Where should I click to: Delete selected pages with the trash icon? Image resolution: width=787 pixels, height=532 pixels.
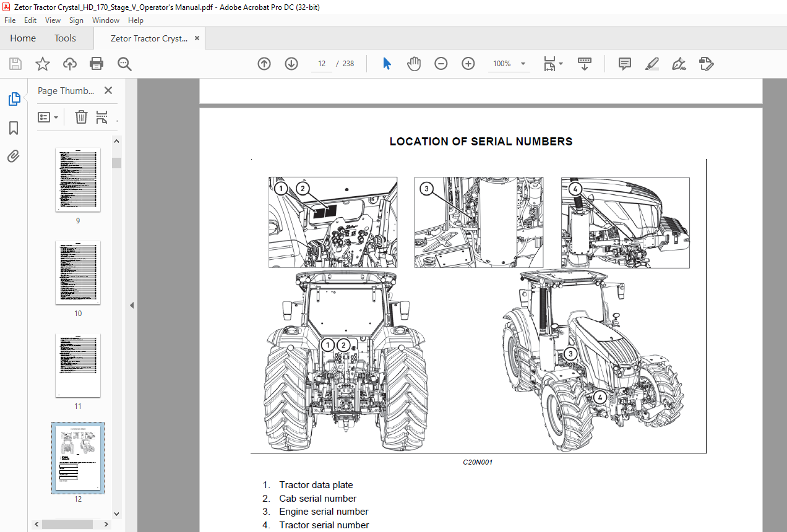pos(81,117)
